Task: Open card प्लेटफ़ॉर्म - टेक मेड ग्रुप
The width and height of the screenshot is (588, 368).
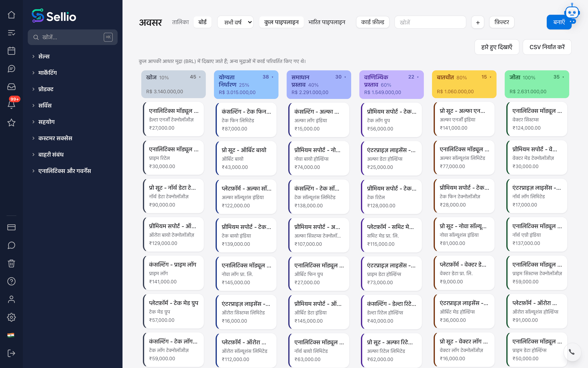Action: tap(174, 311)
